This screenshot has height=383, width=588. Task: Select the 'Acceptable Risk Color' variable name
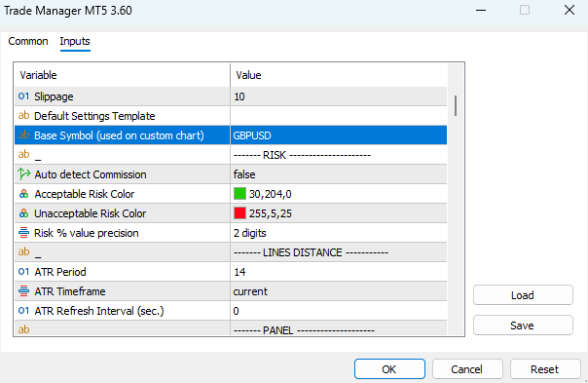click(85, 194)
